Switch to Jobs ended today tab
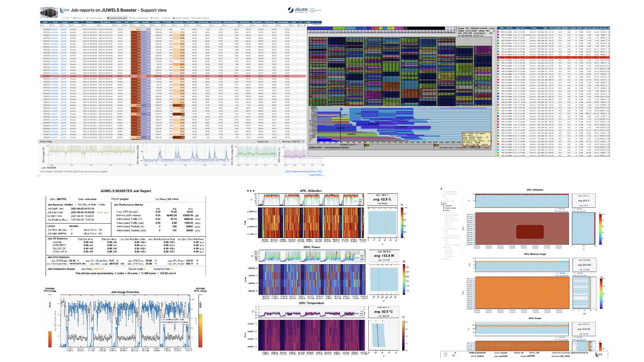 tap(139, 18)
